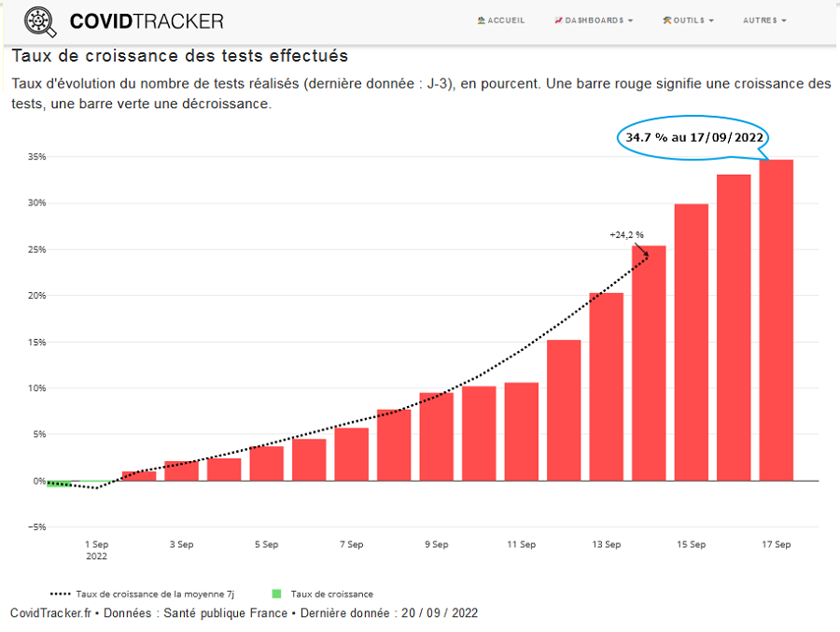
Task: Go to the Accueil menu text
Action: 506,21
